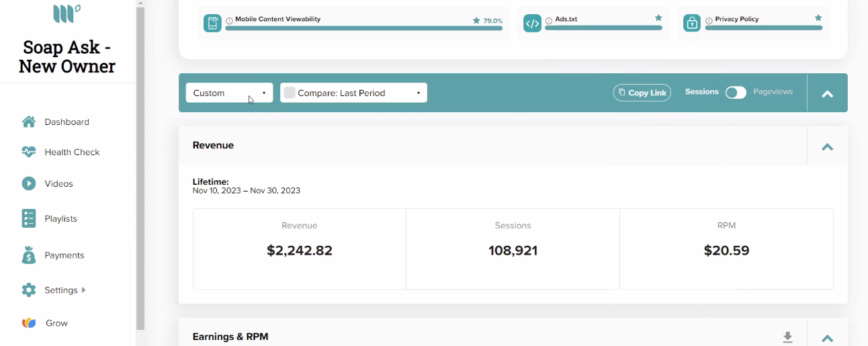Screen dimensions: 868x346
Task: Collapse the Revenue section chevron
Action: (x=827, y=146)
